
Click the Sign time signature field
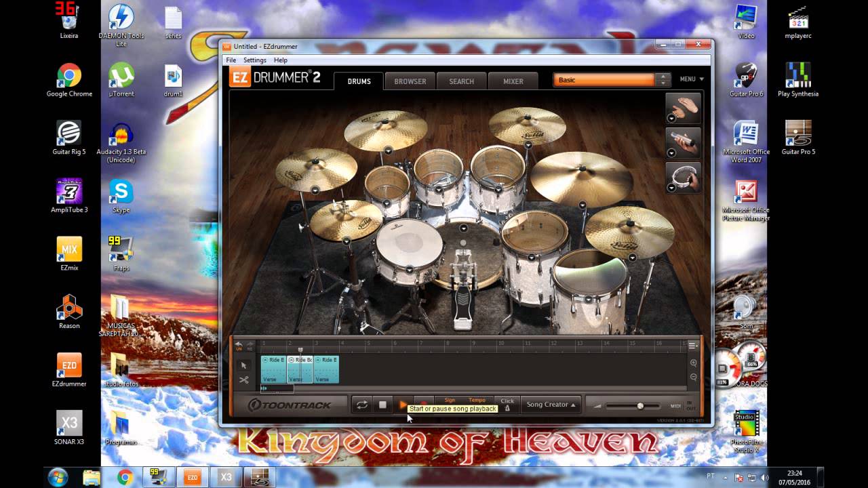(450, 401)
